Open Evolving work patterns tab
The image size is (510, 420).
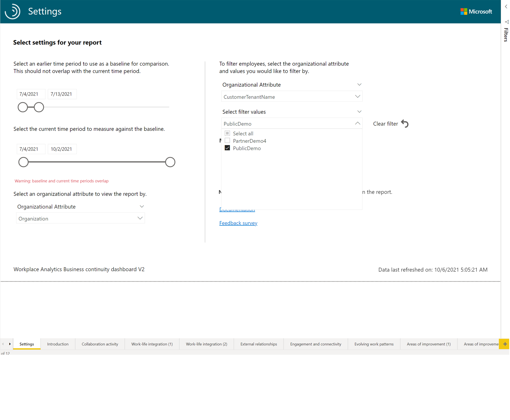[x=374, y=344]
